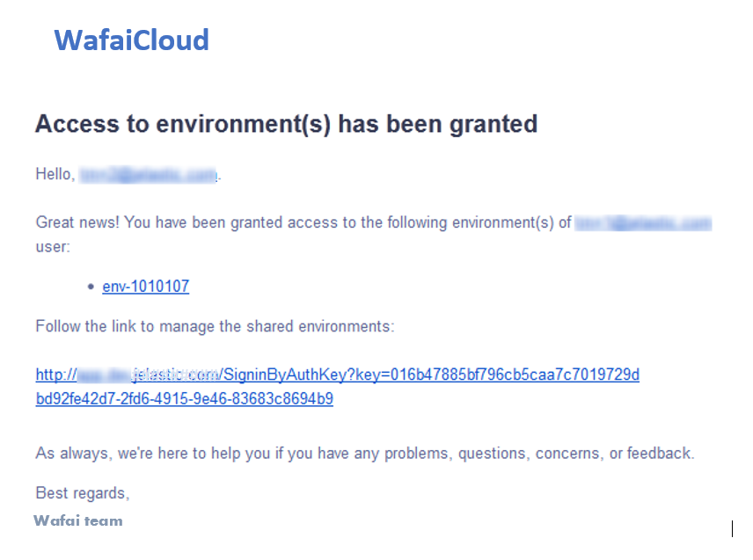This screenshot has width=753, height=560.
Task: Click the "Follow the link to manage" sentence
Action: tap(215, 327)
